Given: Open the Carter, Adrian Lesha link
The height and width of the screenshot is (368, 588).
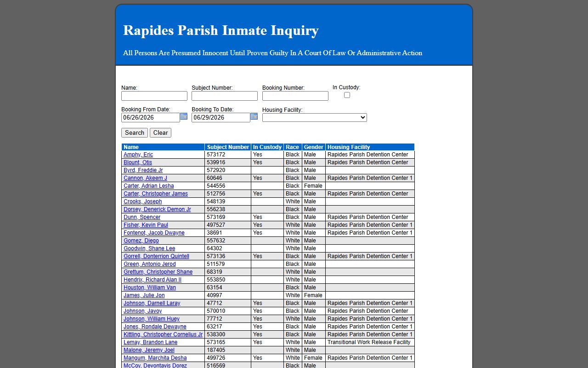Looking at the screenshot, I should coord(149,186).
